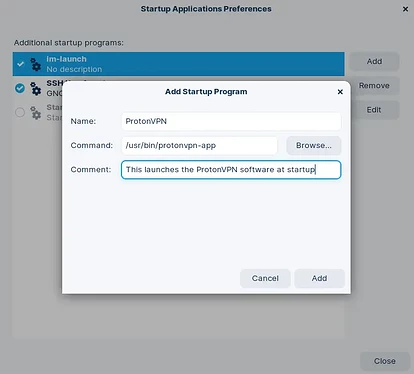Remove the selected startup program
414x374 pixels.
coord(374,86)
